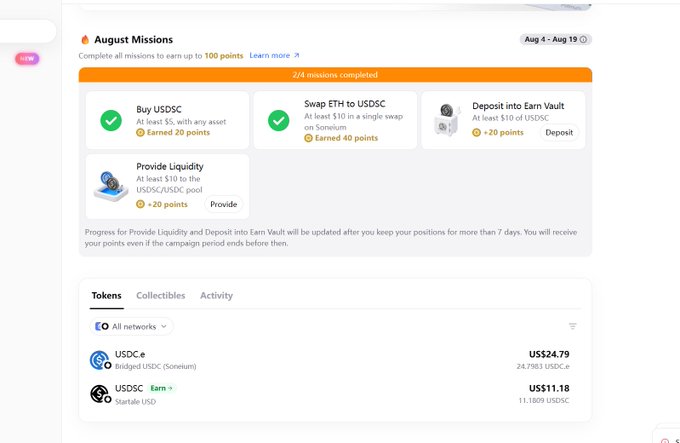
Task: Expand the All networks dropdown
Action: [x=131, y=326]
